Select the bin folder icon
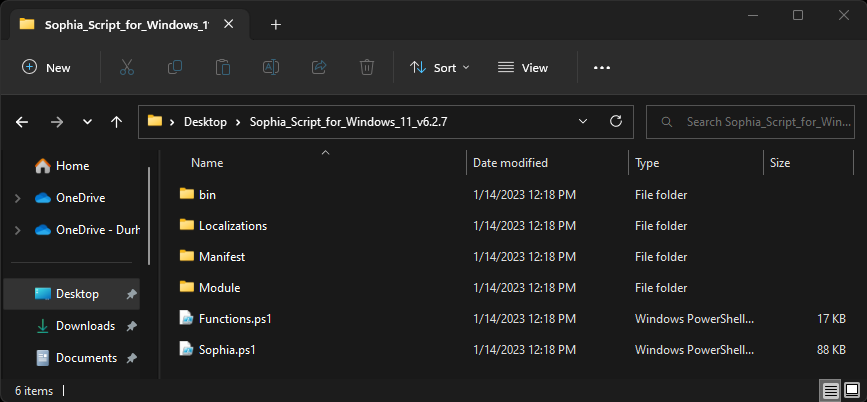This screenshot has height=402, width=867. (187, 194)
